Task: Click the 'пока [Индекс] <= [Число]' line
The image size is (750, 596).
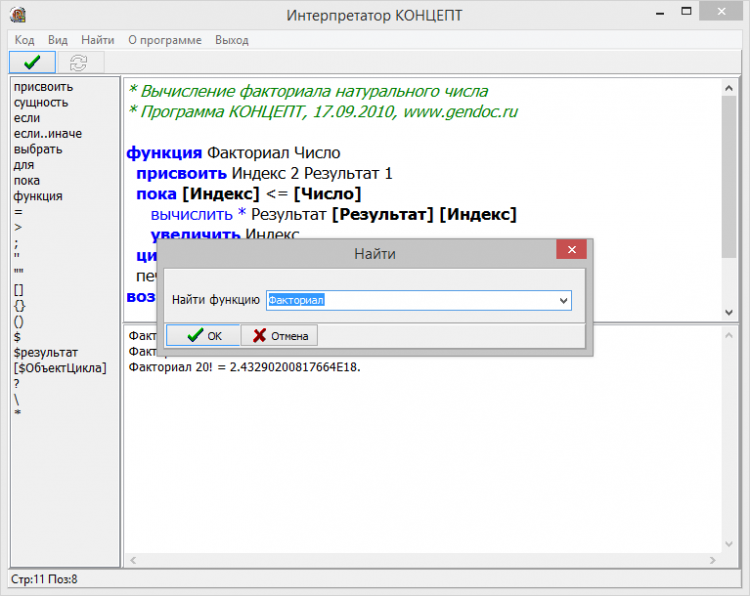Action: pyautogui.click(x=249, y=194)
